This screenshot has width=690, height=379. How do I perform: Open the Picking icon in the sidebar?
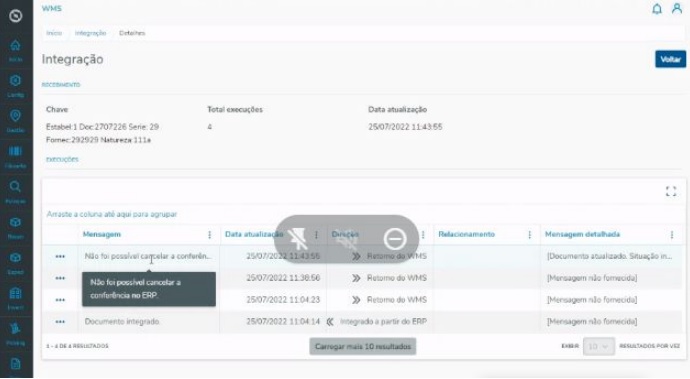15,328
